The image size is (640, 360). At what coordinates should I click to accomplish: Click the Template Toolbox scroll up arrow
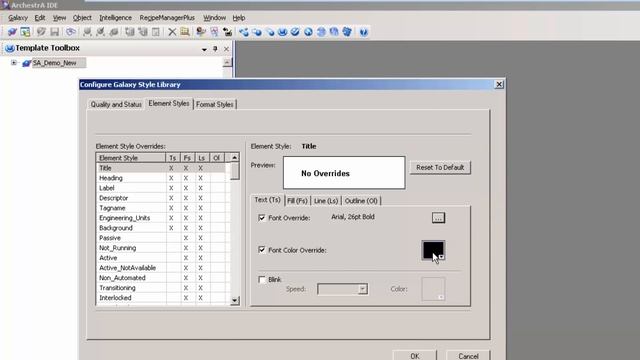[227, 62]
